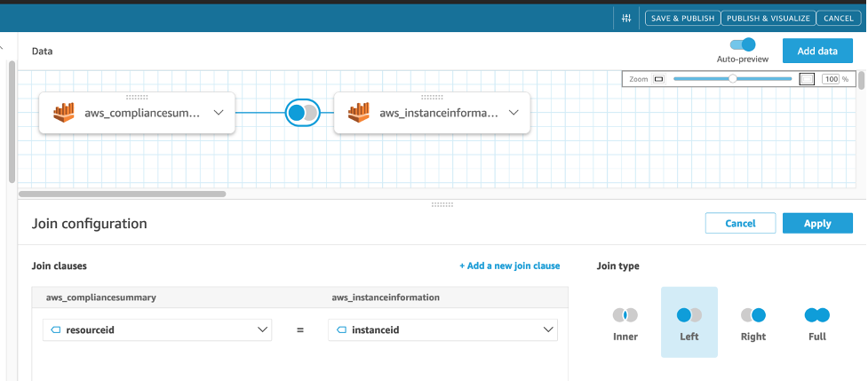
Task: Click the fit-to-view icon next to zoom slider
Action: click(x=807, y=79)
